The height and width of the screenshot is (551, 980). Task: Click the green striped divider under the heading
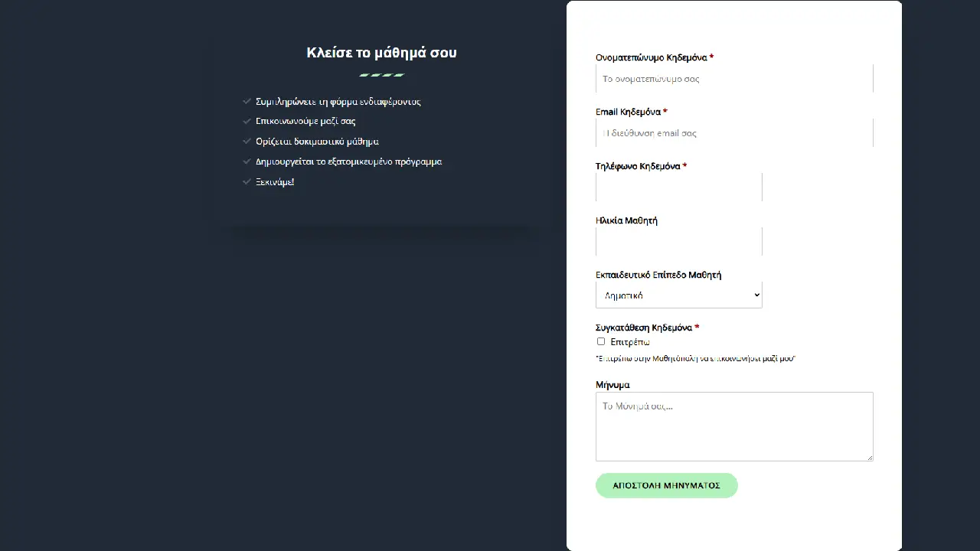click(x=381, y=75)
